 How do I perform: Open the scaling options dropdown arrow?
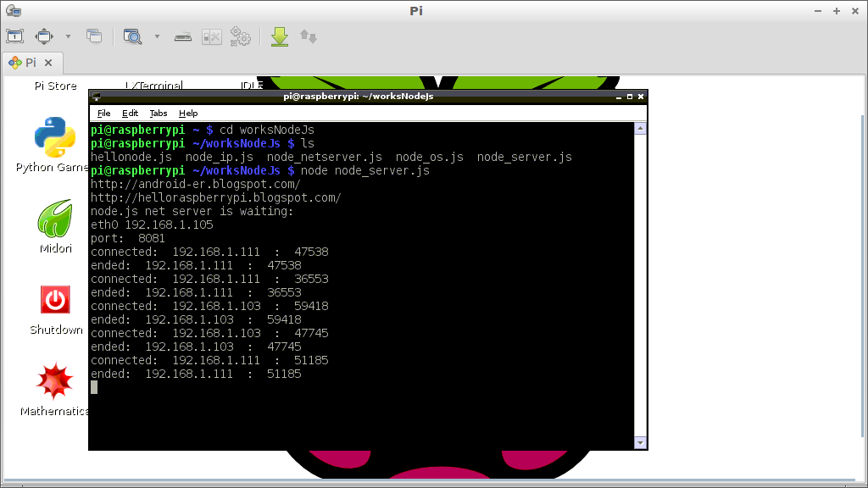[x=157, y=36]
